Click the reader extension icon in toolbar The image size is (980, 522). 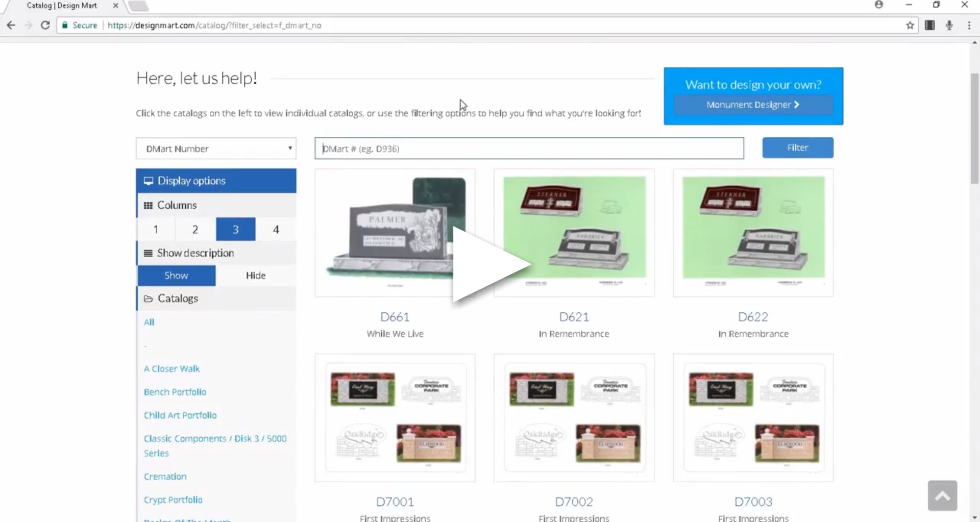pyautogui.click(x=929, y=25)
